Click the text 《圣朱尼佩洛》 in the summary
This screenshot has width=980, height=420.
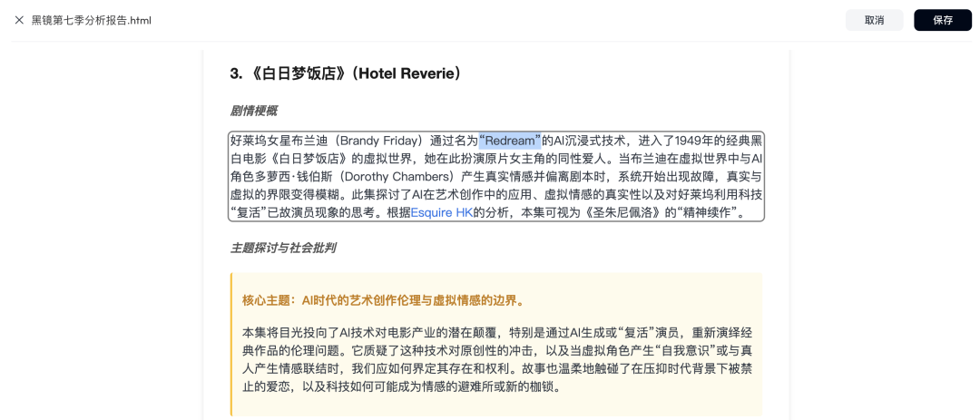coord(621,212)
